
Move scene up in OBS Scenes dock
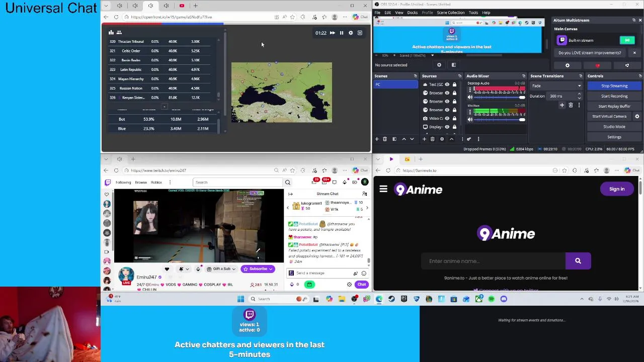tap(404, 139)
